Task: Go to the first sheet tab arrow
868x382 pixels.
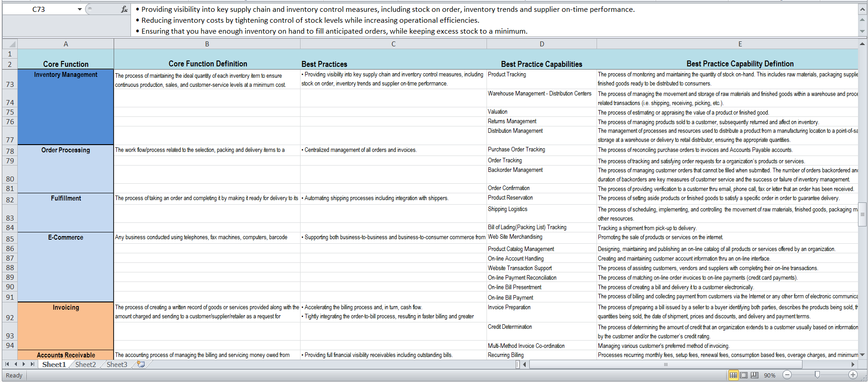Action: 7,364
